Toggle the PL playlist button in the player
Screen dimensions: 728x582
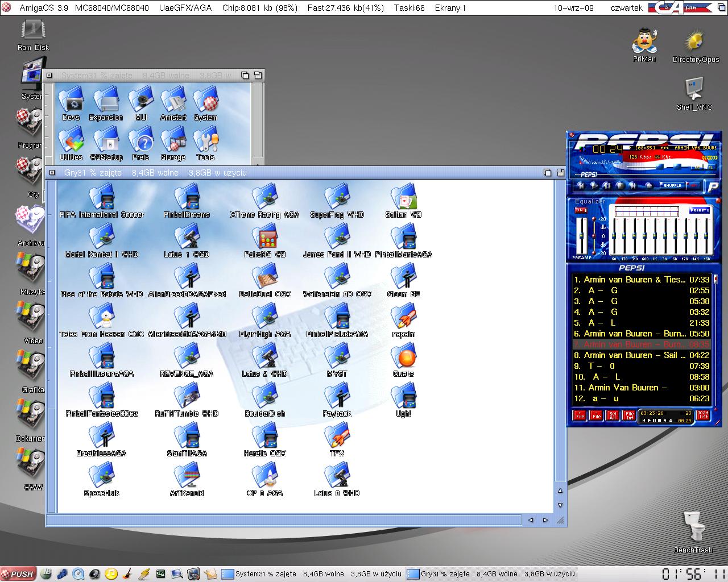click(710, 167)
